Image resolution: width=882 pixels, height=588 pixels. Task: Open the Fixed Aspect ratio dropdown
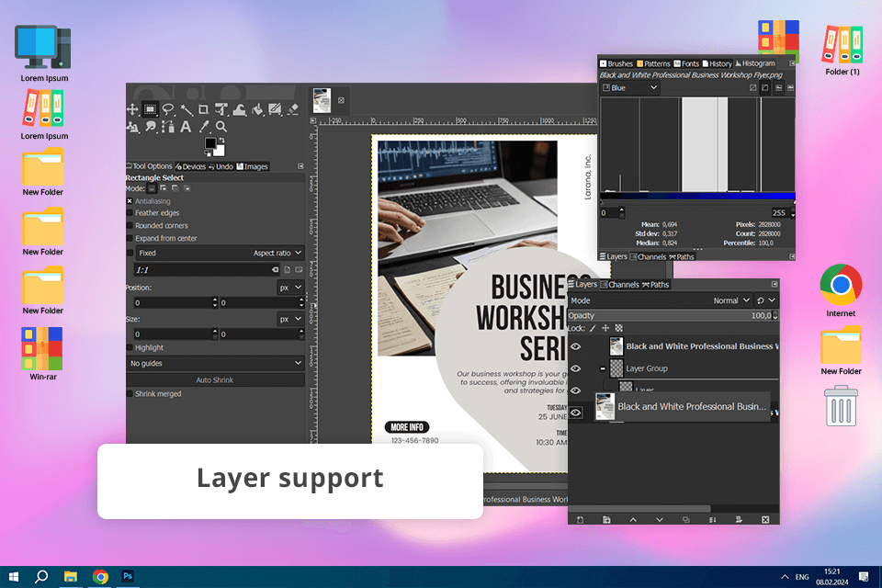[x=220, y=254]
